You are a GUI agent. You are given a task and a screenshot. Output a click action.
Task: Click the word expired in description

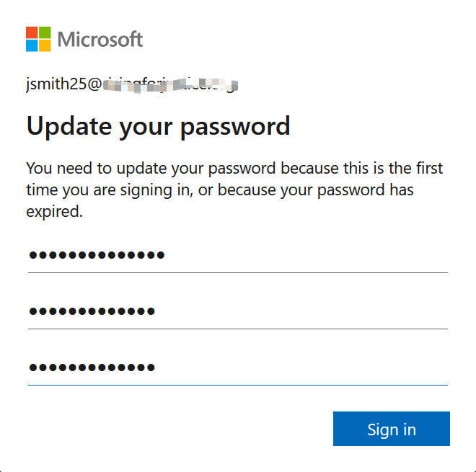pyautogui.click(x=54, y=212)
